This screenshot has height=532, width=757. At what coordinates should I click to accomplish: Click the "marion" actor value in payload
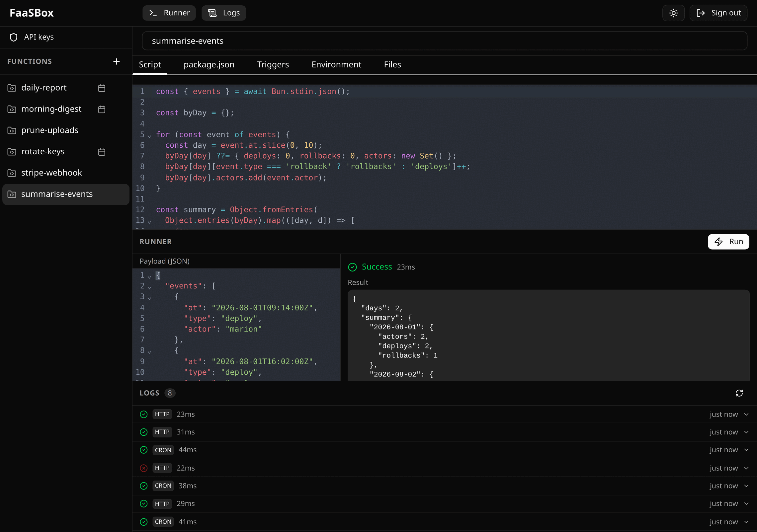(x=243, y=329)
